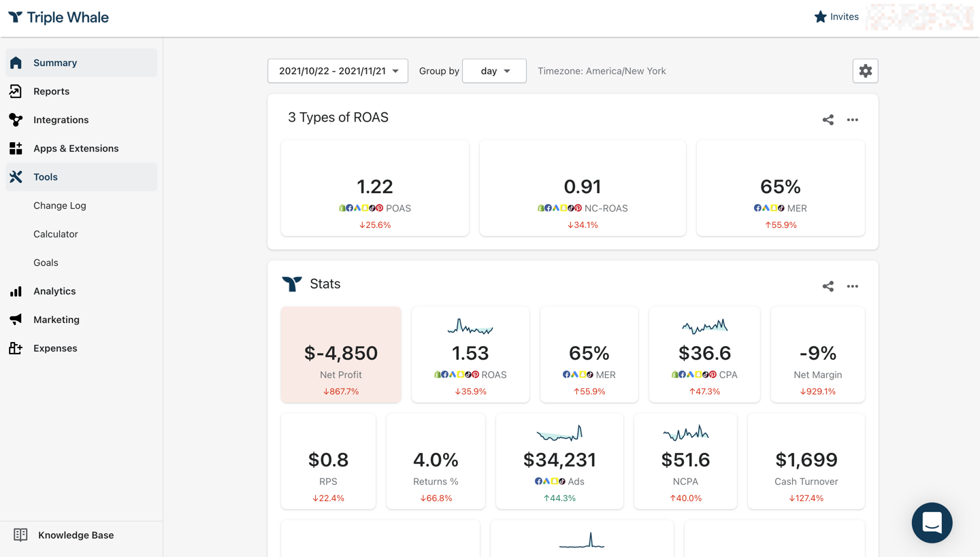980x557 pixels.
Task: Click the Invites star button
Action: tap(836, 16)
